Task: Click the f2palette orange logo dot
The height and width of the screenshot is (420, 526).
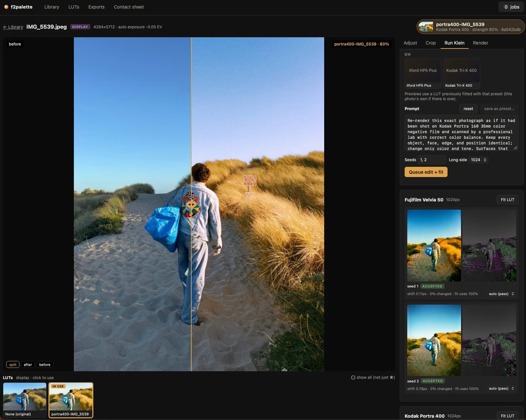Action: (6, 7)
